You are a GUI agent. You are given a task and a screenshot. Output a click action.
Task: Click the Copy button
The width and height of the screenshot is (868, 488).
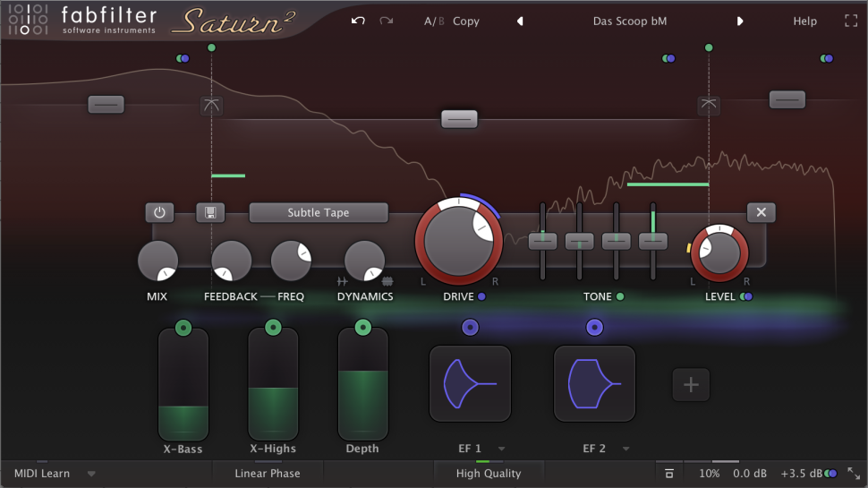tap(466, 21)
